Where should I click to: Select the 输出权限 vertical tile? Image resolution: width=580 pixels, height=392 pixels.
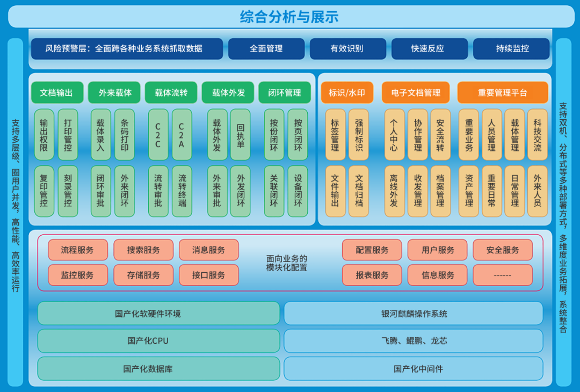44,134
